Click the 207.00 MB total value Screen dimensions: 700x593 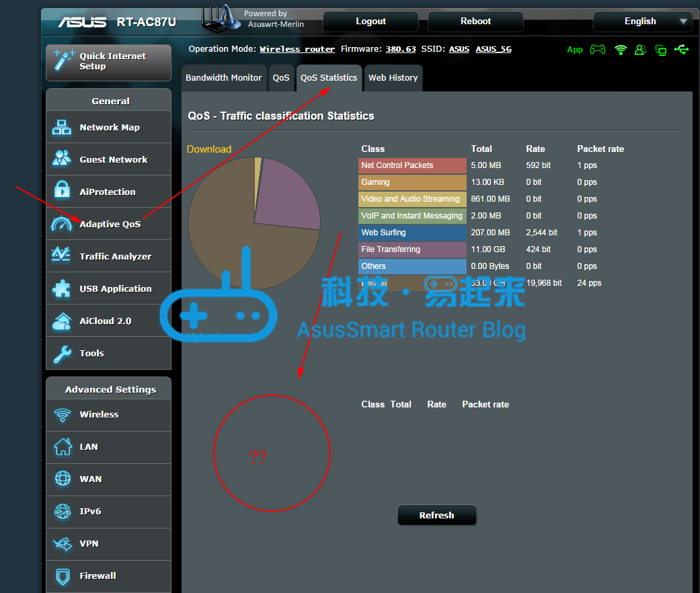click(490, 233)
